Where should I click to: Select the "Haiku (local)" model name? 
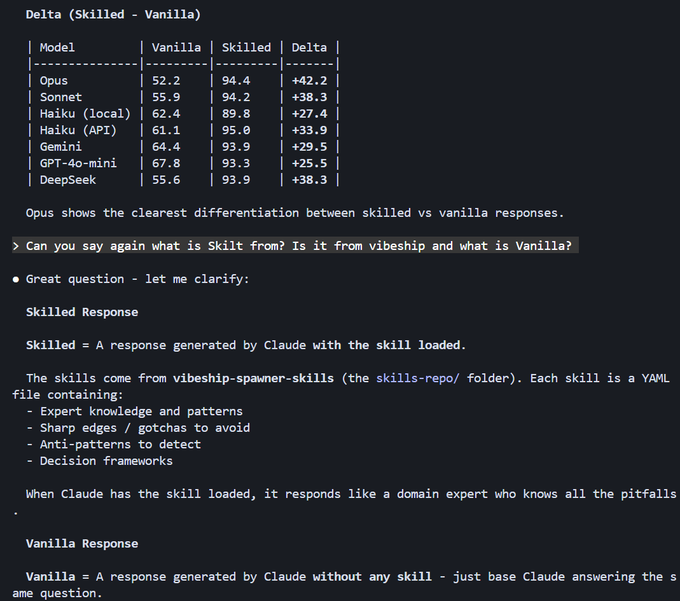pos(85,114)
